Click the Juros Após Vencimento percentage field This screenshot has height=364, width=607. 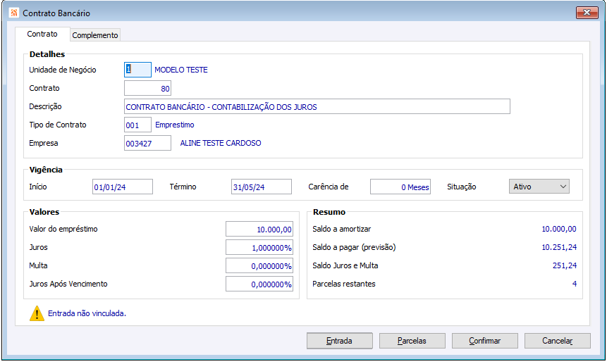click(x=259, y=284)
